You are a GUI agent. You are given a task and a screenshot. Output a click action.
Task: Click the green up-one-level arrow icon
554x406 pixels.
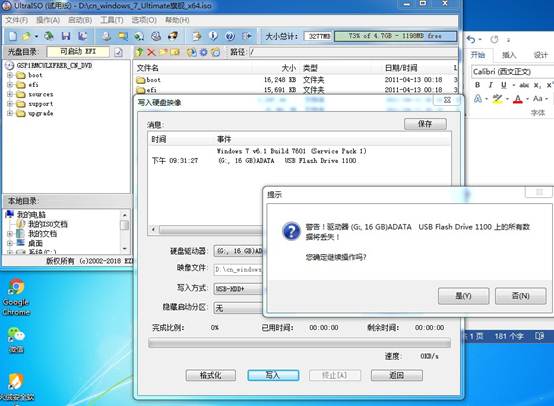[140, 52]
